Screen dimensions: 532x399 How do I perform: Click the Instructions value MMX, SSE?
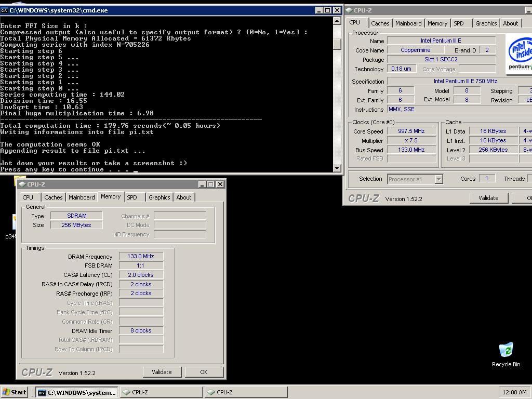(x=460, y=110)
